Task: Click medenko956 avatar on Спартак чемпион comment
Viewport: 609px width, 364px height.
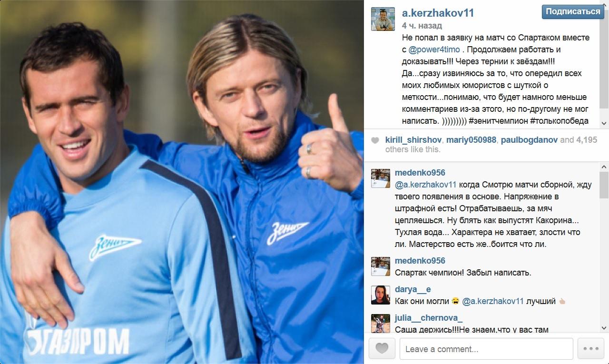Action: (381, 266)
